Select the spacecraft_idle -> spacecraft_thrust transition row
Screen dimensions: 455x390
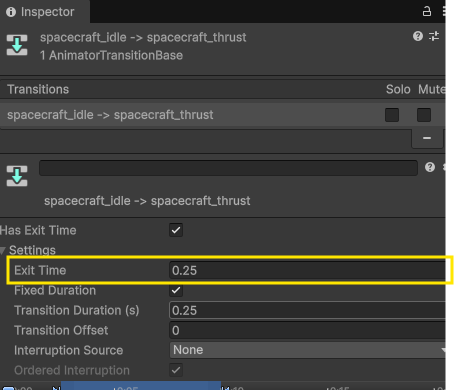click(222, 115)
